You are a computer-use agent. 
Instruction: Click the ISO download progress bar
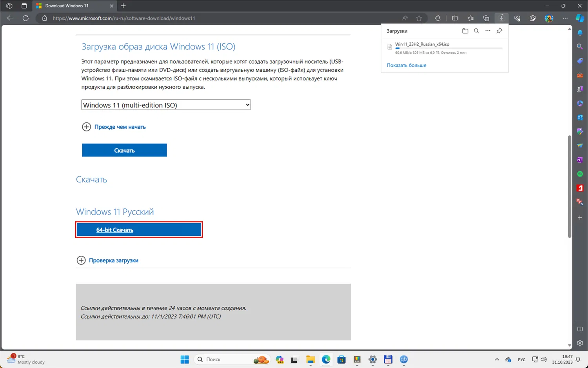(x=449, y=48)
